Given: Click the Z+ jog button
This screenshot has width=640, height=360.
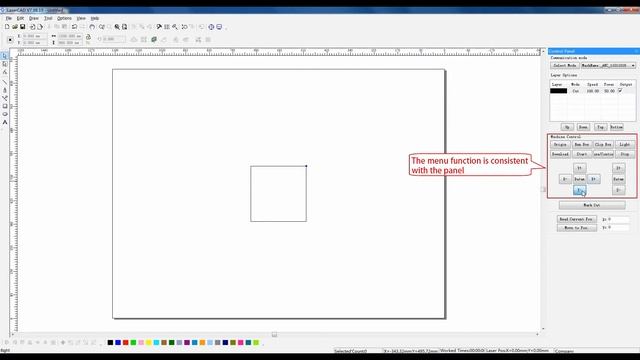Looking at the screenshot, I should coord(618,168).
